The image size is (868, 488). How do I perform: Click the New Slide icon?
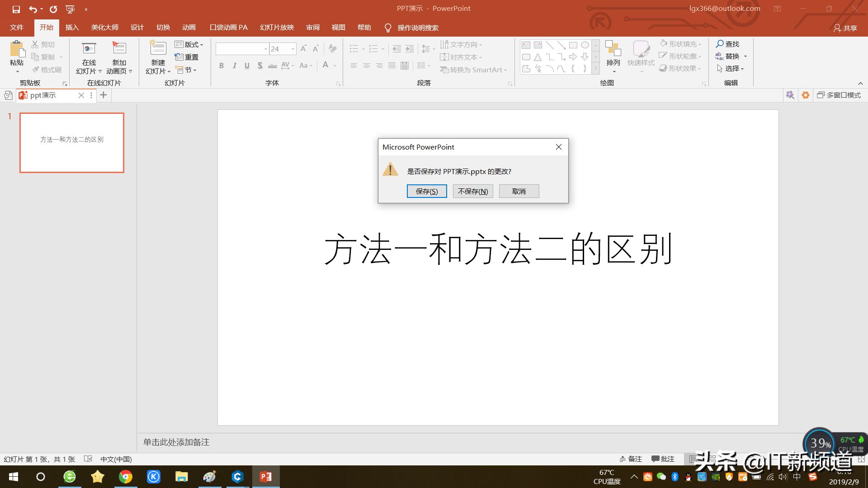(x=158, y=48)
